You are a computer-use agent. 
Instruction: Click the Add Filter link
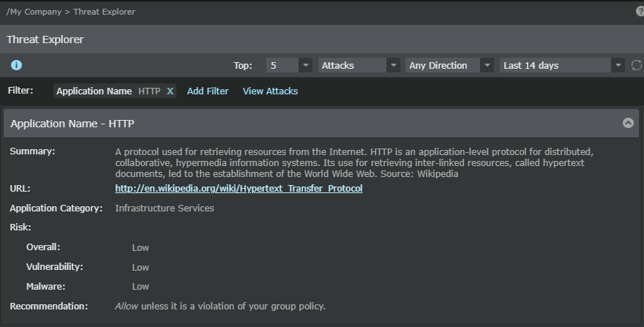[208, 91]
